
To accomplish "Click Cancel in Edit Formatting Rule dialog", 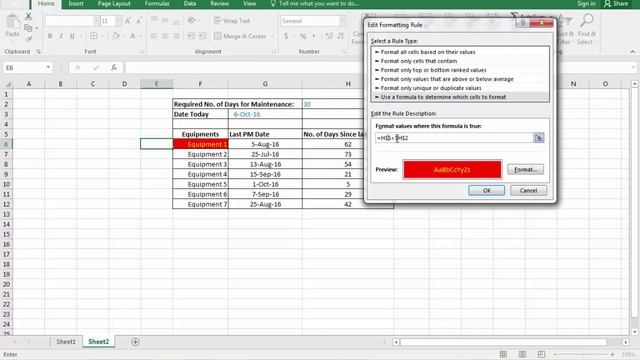I will 528,190.
